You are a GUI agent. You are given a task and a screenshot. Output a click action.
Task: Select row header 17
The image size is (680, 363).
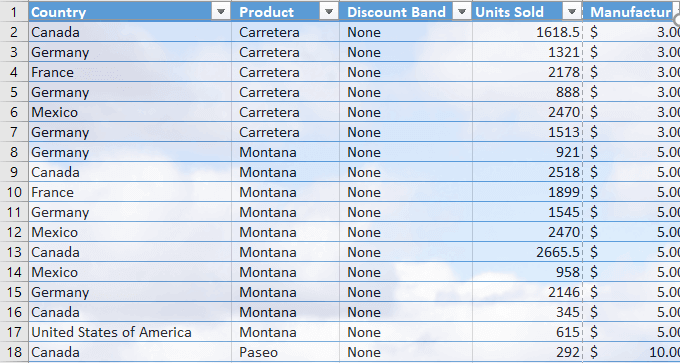14,332
